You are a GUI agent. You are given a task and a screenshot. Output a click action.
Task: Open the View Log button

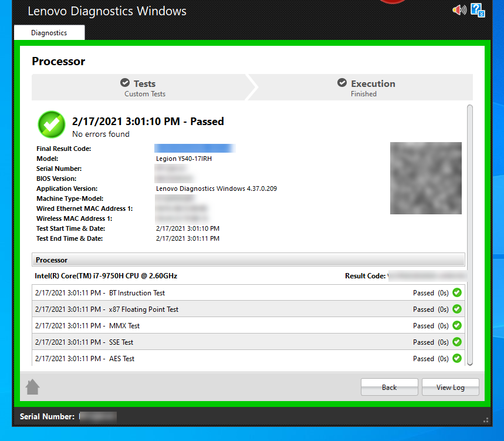(451, 387)
